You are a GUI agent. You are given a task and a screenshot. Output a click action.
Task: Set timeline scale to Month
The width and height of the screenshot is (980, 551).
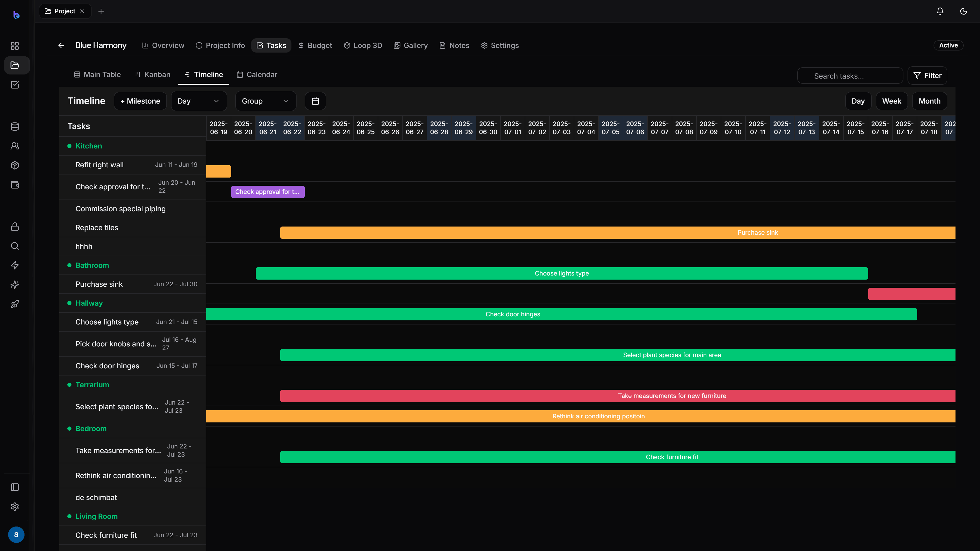pos(929,101)
